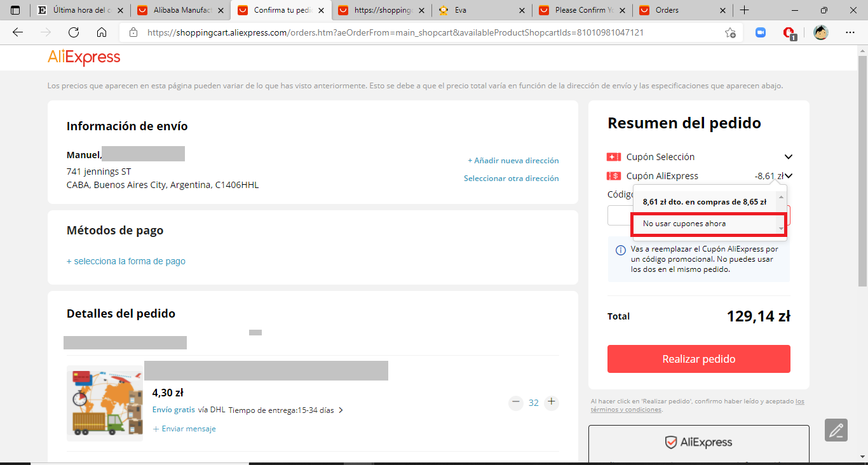Close the Orders tab
This screenshot has height=465, width=868.
(722, 10)
